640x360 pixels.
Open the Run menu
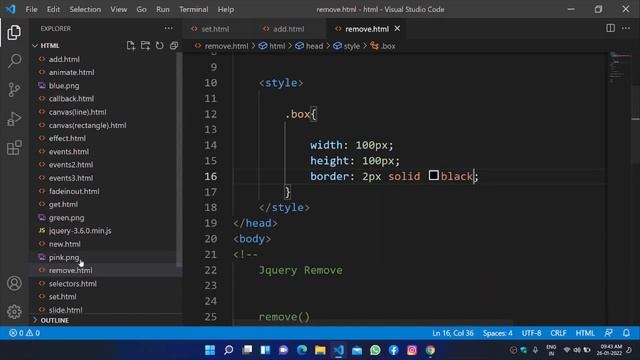[x=162, y=9]
